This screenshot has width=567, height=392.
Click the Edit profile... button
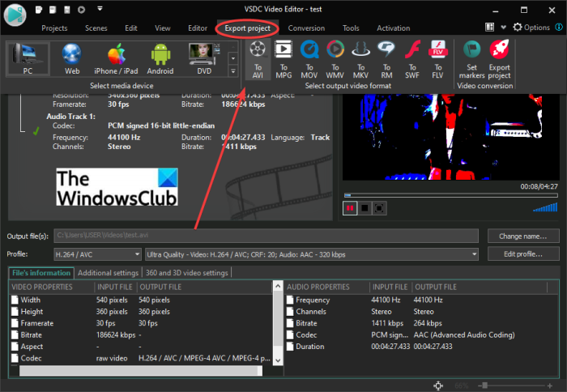click(x=523, y=254)
